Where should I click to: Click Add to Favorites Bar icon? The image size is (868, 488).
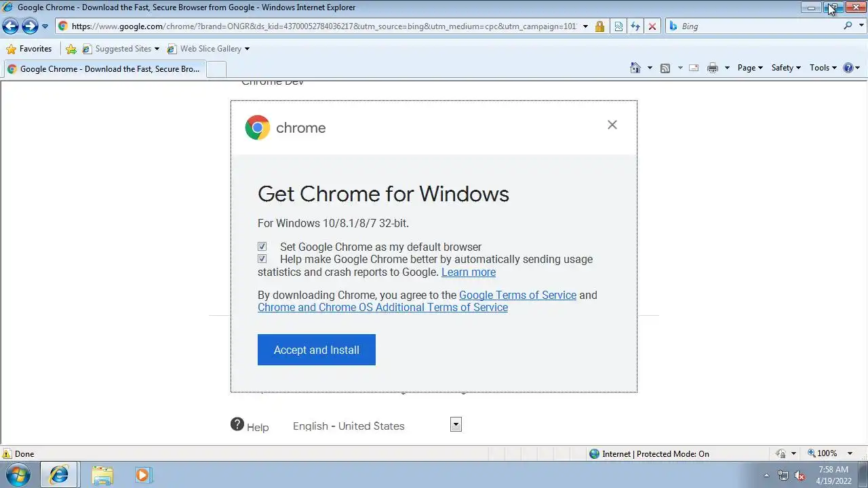(x=71, y=49)
